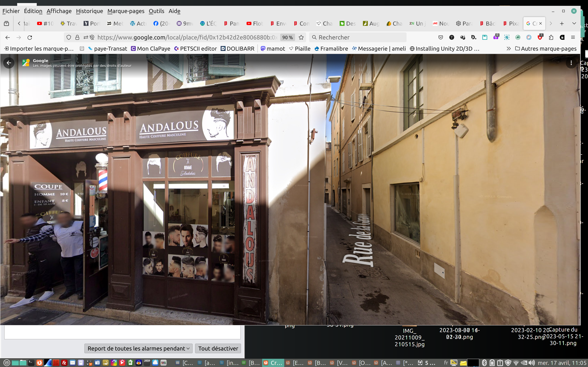588x367 pixels.
Task: Open the extensions puzzle icon
Action: [551, 37]
